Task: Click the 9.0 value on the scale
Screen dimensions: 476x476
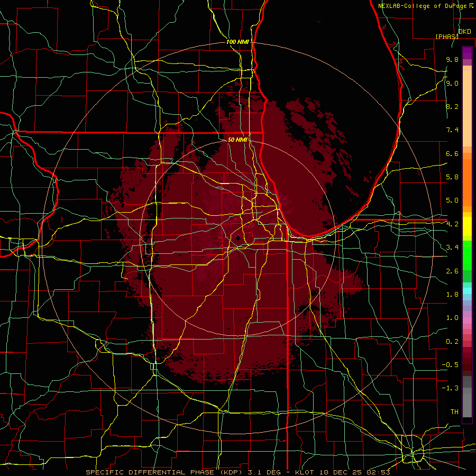Action: click(x=452, y=83)
